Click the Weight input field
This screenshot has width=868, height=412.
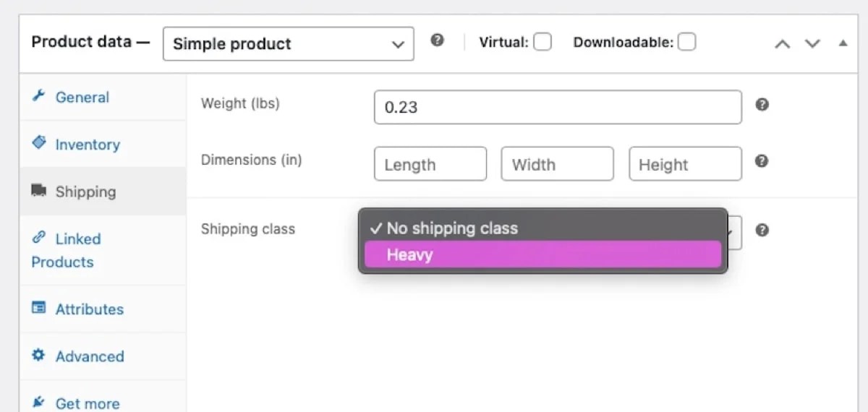click(x=557, y=107)
